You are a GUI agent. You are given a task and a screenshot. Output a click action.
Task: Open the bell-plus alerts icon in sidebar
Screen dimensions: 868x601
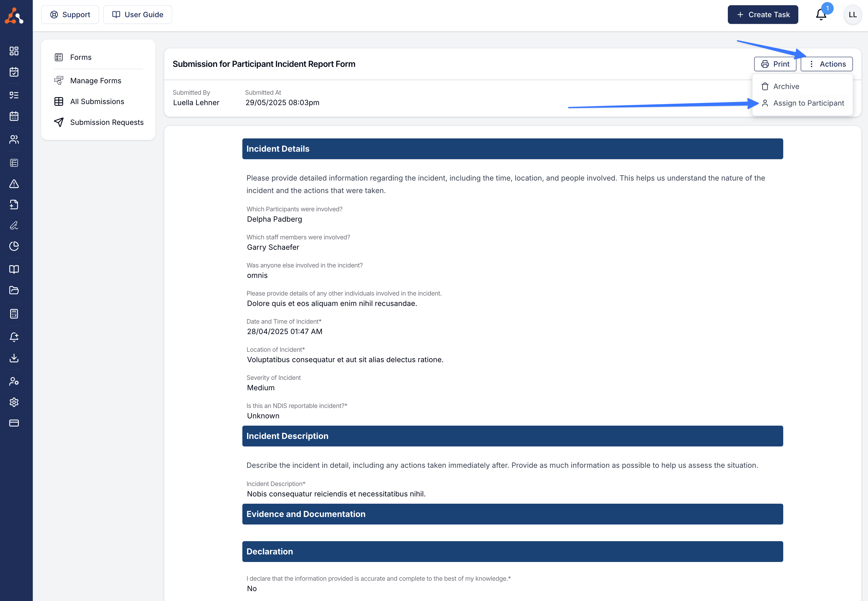(14, 337)
